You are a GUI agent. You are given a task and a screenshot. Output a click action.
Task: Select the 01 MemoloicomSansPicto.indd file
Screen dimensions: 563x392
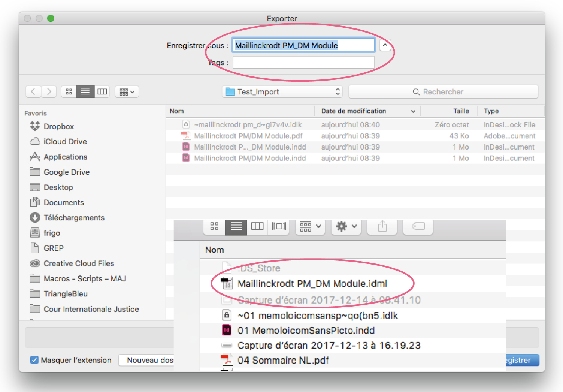[x=353, y=331]
